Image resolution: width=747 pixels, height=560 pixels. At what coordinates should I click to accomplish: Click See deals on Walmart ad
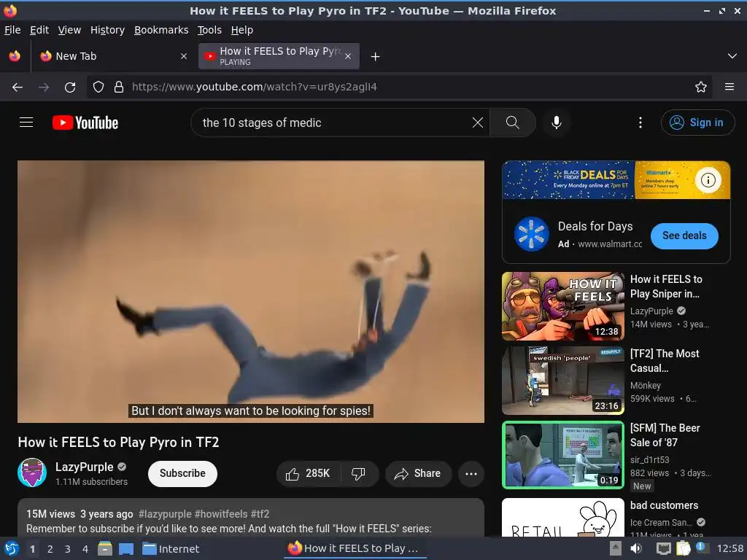coord(684,236)
